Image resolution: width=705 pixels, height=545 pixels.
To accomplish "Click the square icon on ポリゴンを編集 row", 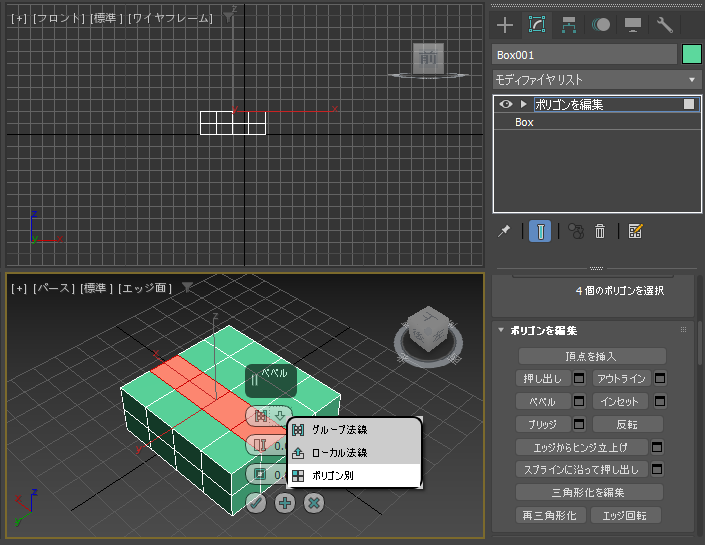I will (689, 104).
